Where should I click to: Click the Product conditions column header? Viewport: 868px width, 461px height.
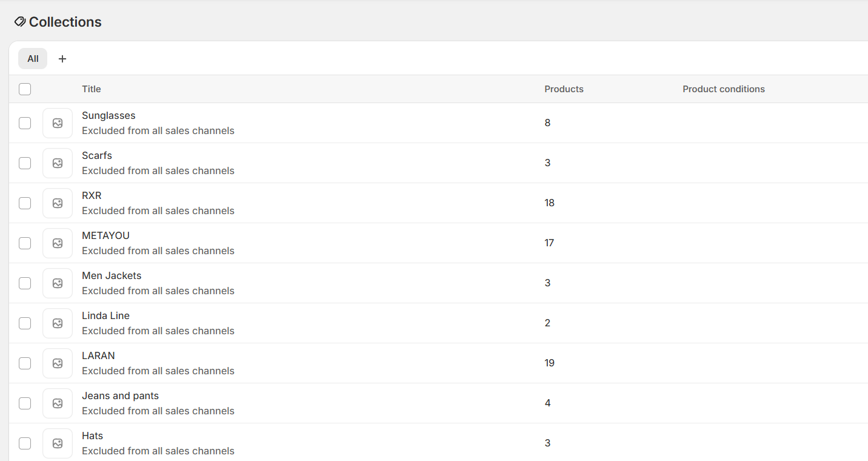pyautogui.click(x=724, y=89)
